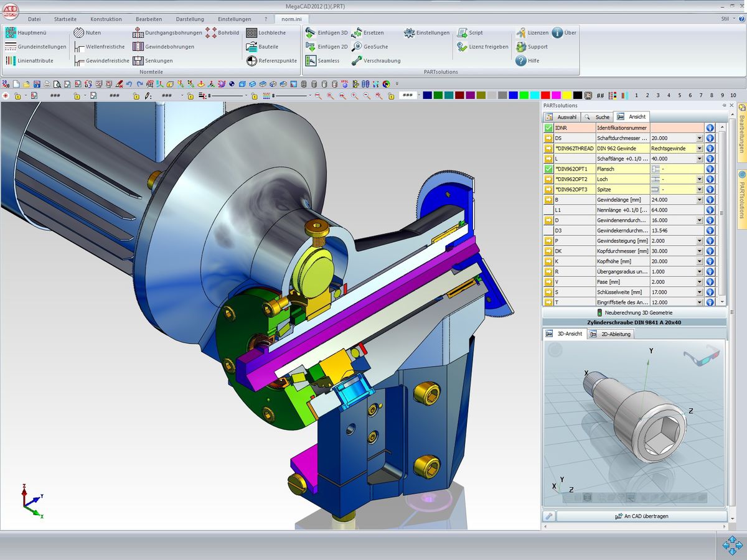Expand the Schaftlänge 40.000 dropdown
The width and height of the screenshot is (747, 560).
click(700, 159)
